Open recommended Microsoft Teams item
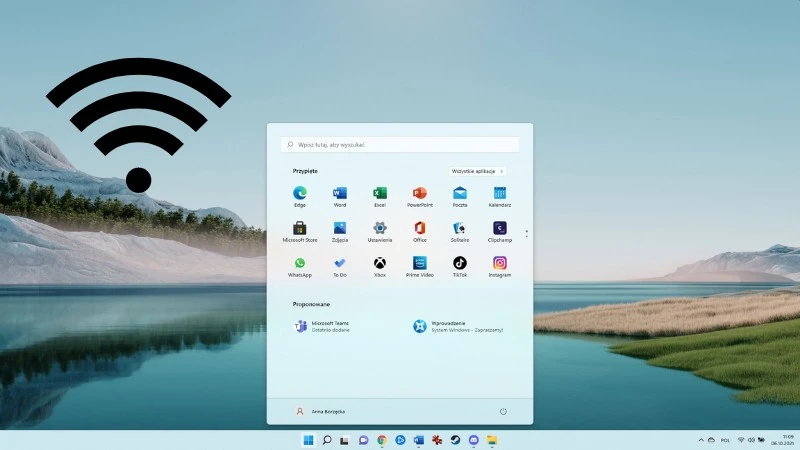 322,327
